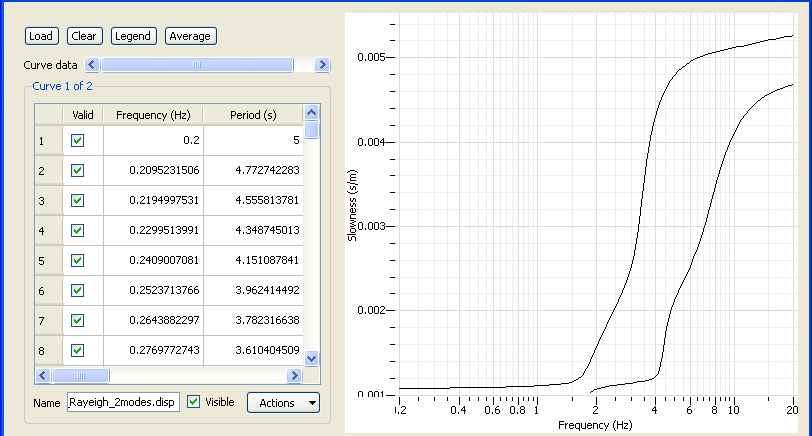
Task: Toggle Valid checkbox for row 4
Action: click(x=78, y=231)
